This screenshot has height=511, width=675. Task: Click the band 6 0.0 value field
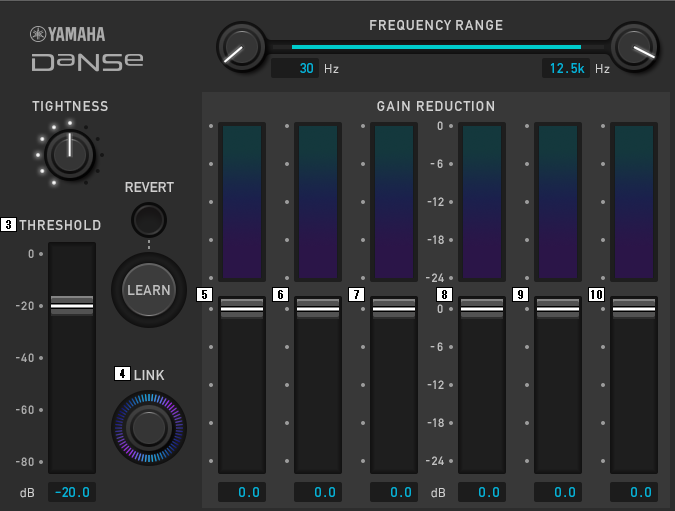pos(318,492)
